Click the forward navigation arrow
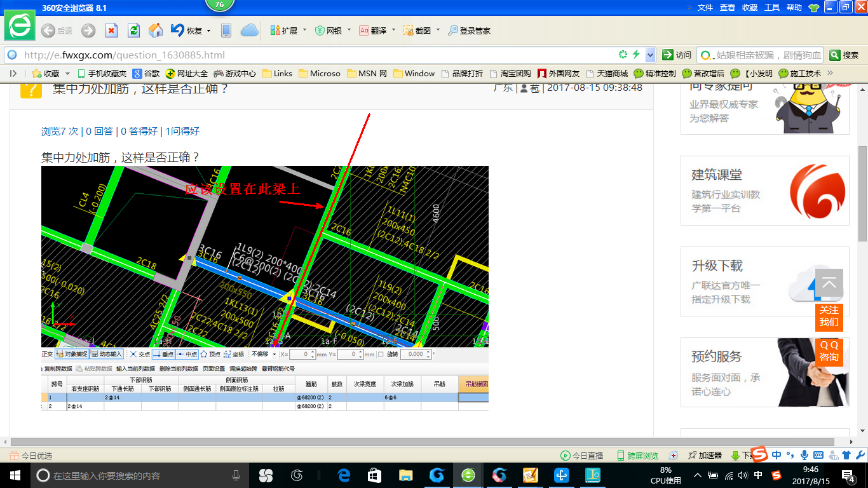 (x=88, y=30)
